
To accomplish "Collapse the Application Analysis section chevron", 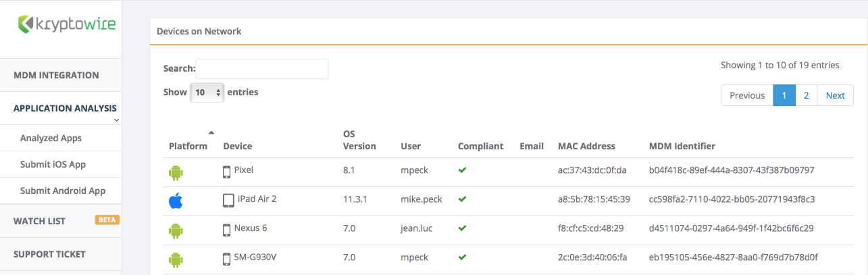I will (116, 120).
